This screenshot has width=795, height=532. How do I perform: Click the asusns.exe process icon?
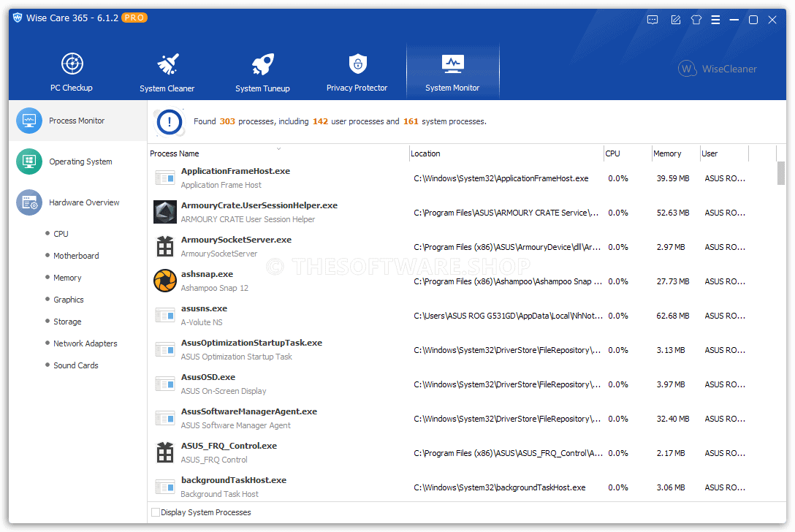[165, 316]
